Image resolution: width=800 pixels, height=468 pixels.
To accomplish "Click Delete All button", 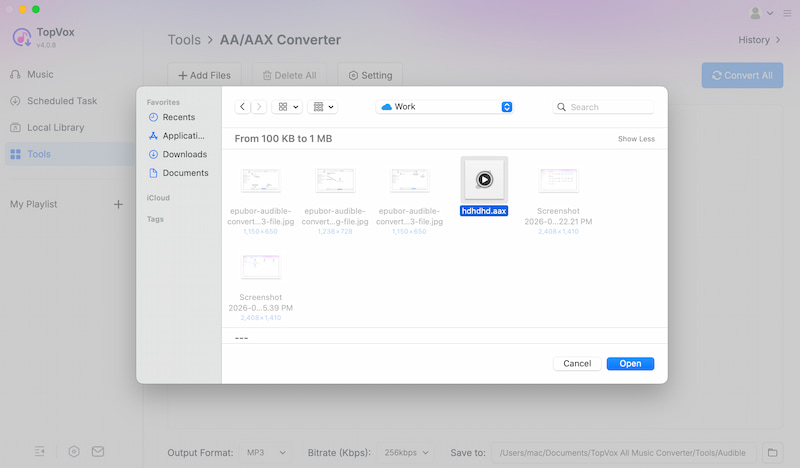I will pos(289,76).
